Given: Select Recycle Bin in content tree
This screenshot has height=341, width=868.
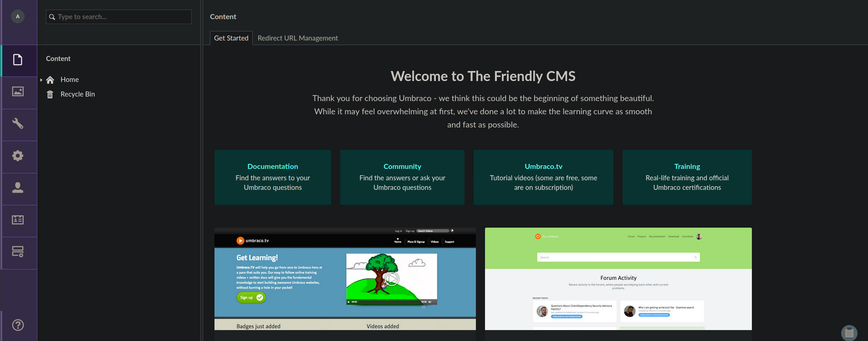Looking at the screenshot, I should click(x=77, y=94).
